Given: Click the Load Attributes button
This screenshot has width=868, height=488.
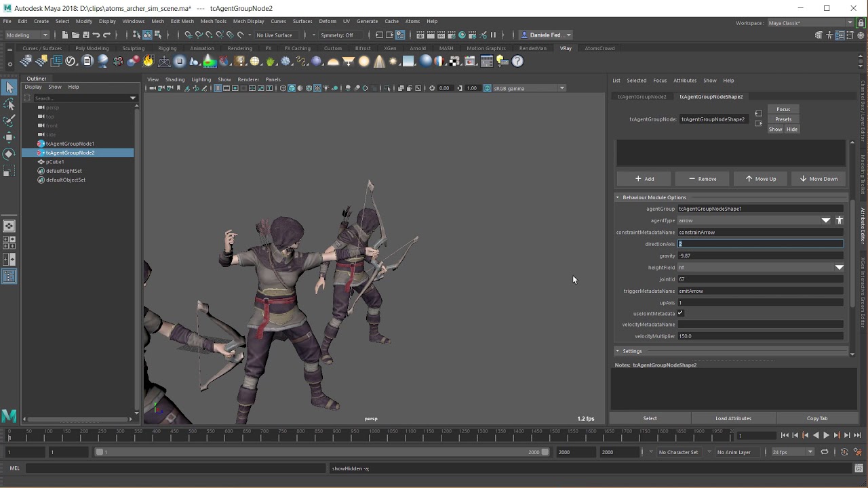Looking at the screenshot, I should 733,418.
